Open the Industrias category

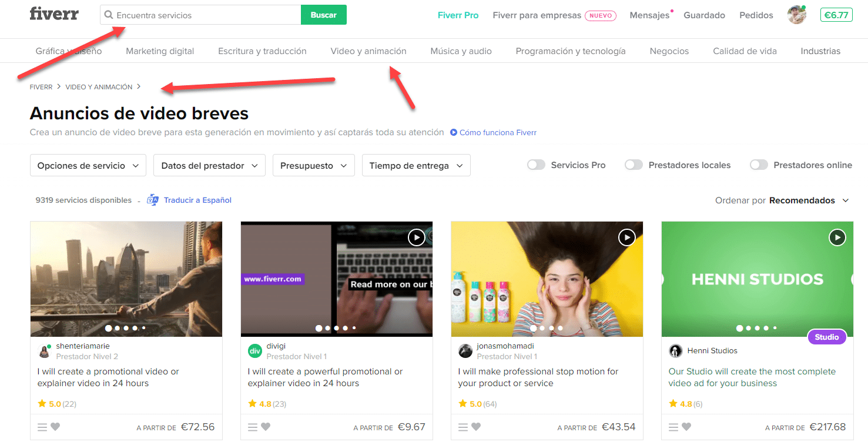[x=820, y=51]
